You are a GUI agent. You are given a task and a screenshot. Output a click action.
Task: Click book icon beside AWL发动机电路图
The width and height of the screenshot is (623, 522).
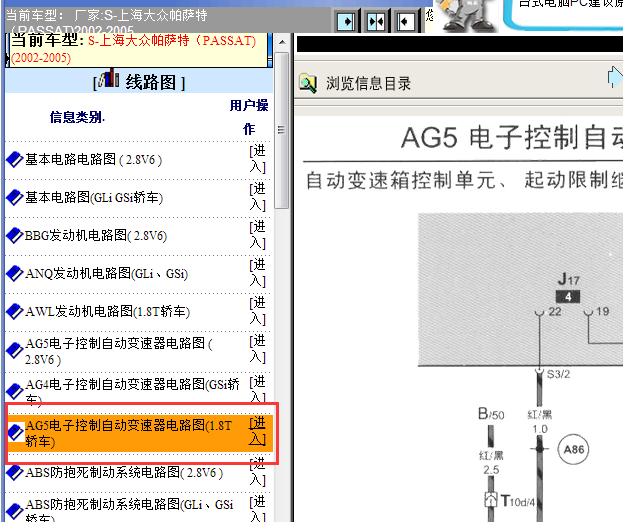pos(15,311)
